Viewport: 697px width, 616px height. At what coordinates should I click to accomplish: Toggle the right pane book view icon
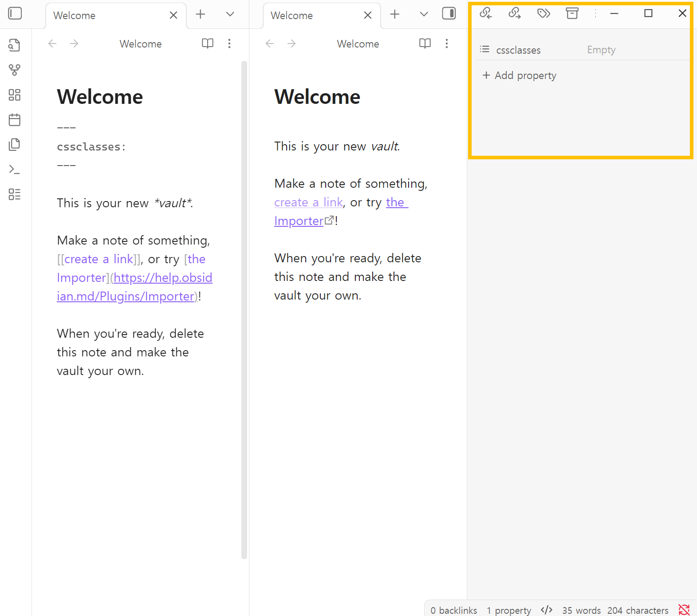pos(425,43)
